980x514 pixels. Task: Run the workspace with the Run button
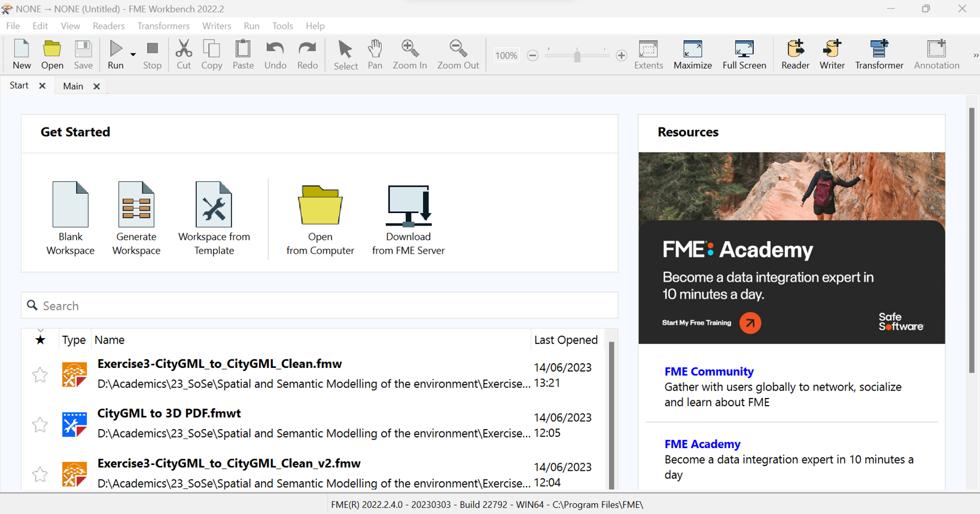116,54
